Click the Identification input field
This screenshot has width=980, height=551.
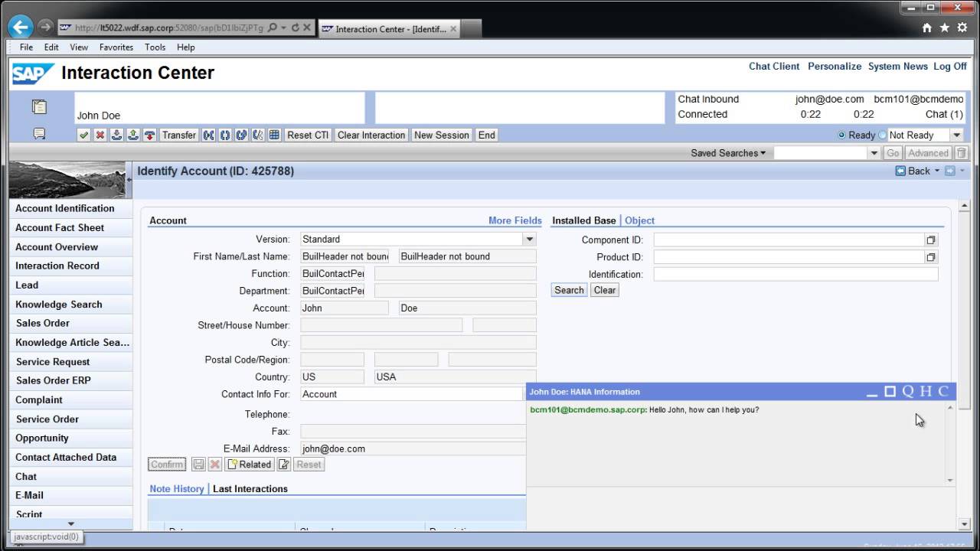[x=795, y=274]
